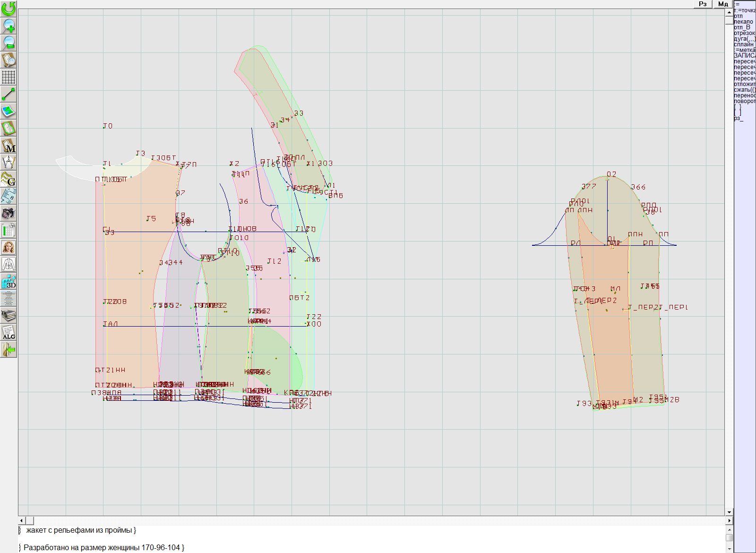Select the line segment tool
The width and height of the screenshot is (756, 553).
click(9, 94)
